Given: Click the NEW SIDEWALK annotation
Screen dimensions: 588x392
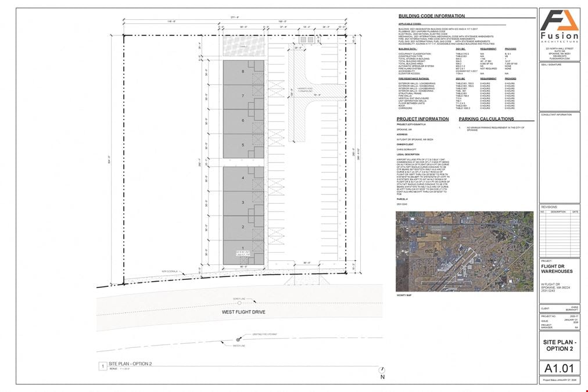Looking at the screenshot, I should coord(169,272).
